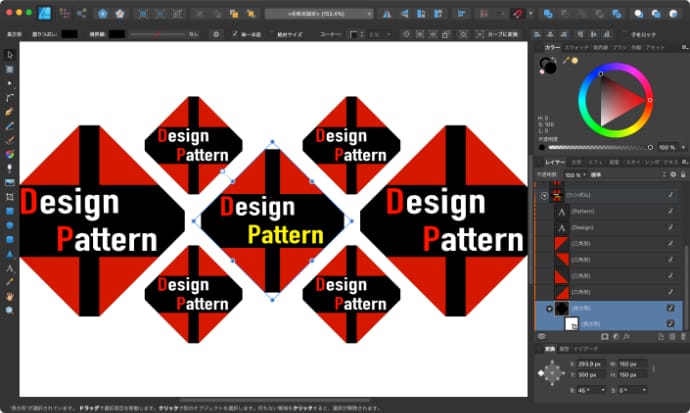Open the レイヤー tab
Image resolution: width=690 pixels, height=413 pixels.
click(x=553, y=161)
